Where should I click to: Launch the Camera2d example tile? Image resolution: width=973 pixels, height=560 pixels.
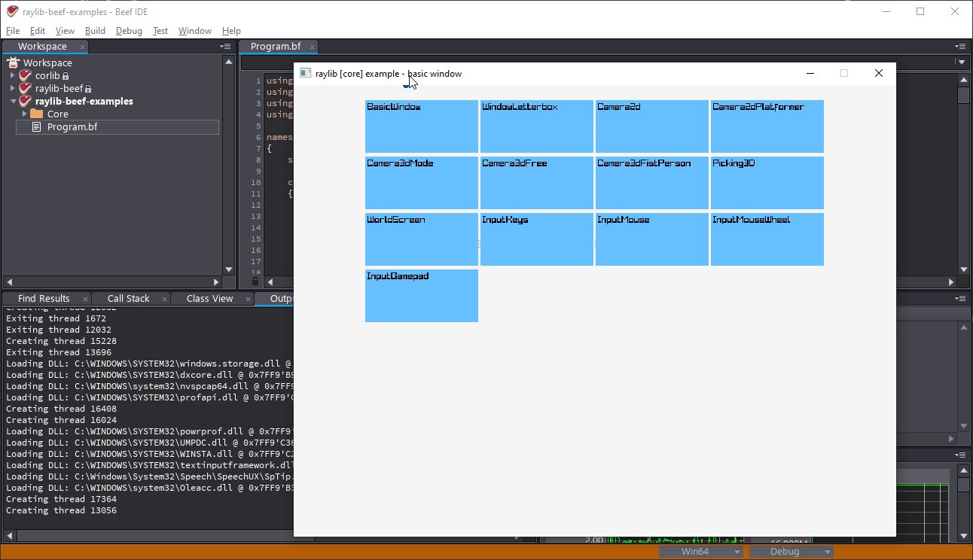652,126
